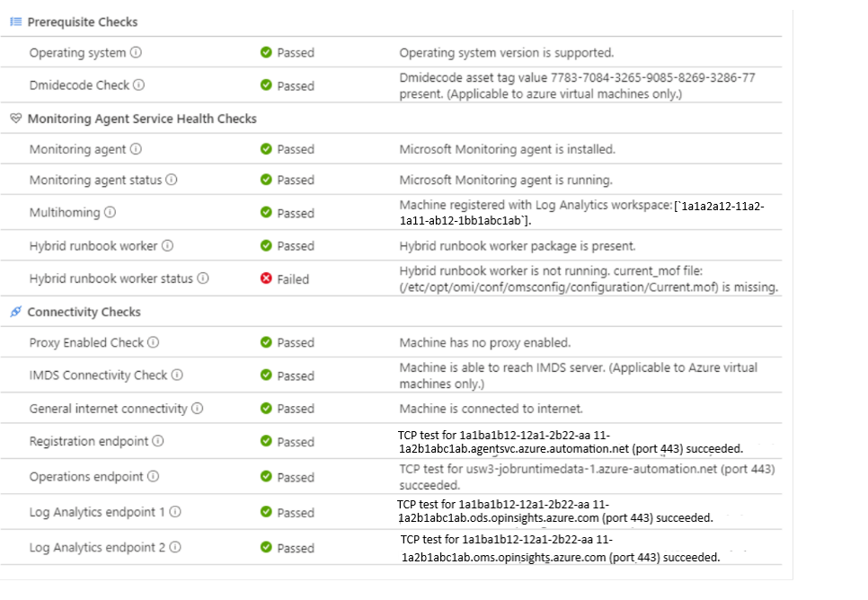868x600 pixels.
Task: Click the Failed status text
Action: click(293, 279)
